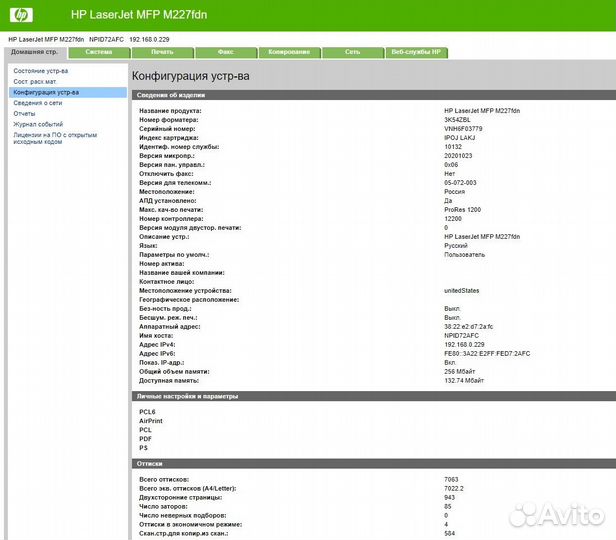
Task: Open the Сеть tab
Action: [353, 52]
